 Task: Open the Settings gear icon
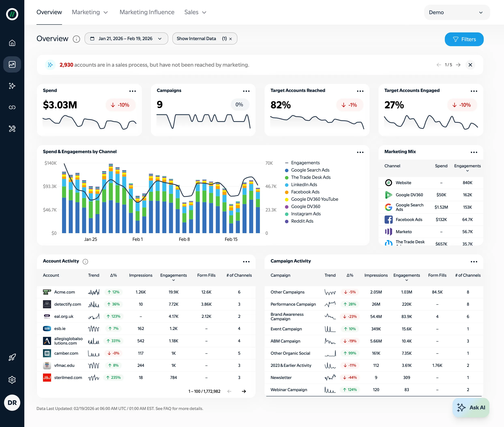[x=12, y=380]
